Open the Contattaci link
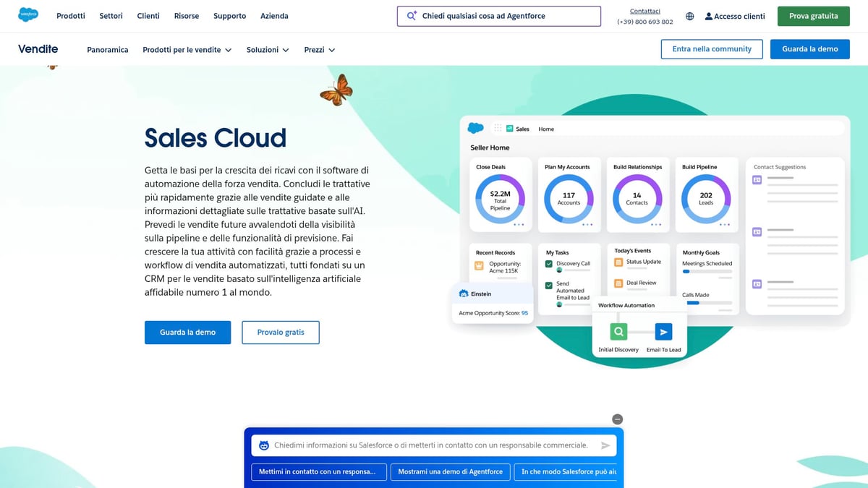Screen dimensions: 868x488 pos(644,10)
